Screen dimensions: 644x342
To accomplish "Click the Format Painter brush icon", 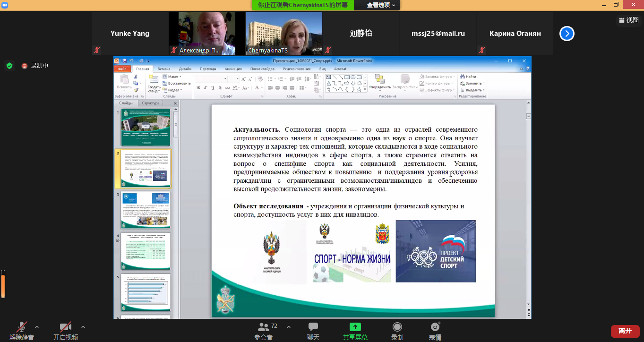I will coord(136,90).
